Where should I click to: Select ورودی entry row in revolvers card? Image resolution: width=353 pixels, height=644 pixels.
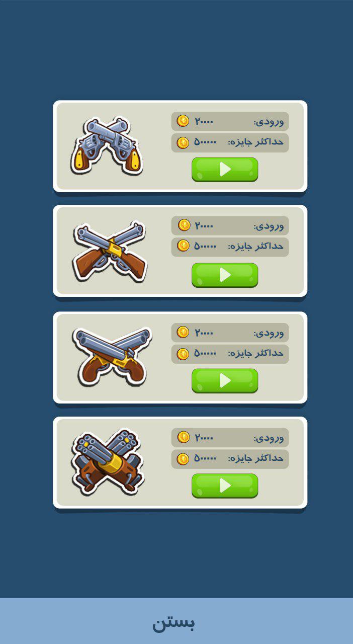point(230,121)
